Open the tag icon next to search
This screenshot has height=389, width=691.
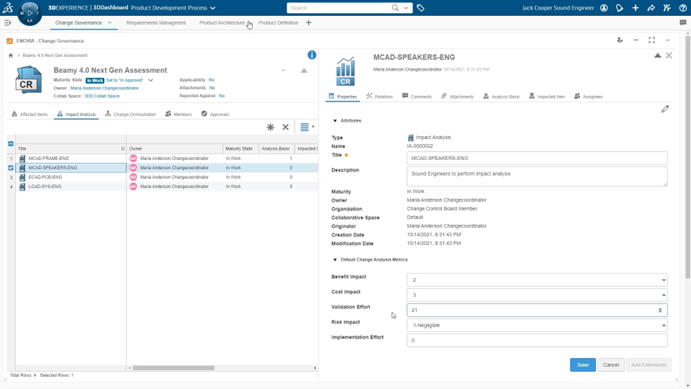pyautogui.click(x=420, y=8)
